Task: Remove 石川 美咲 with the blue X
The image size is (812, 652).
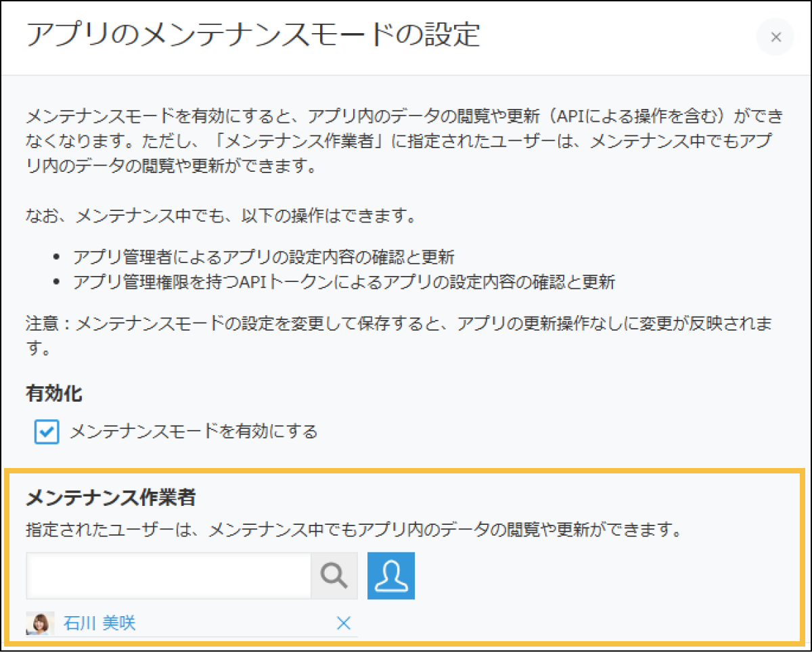Action: (344, 623)
